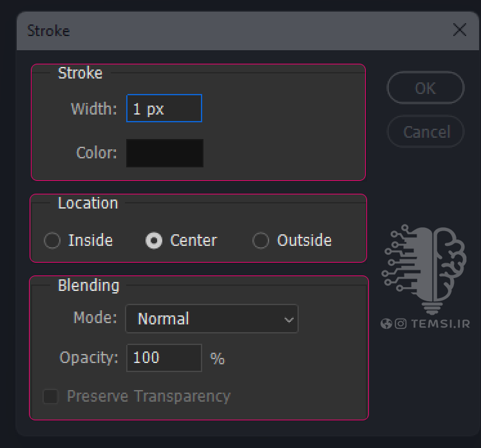Click the Opacity label in the Blending section
This screenshot has width=481, height=448.
pos(89,358)
